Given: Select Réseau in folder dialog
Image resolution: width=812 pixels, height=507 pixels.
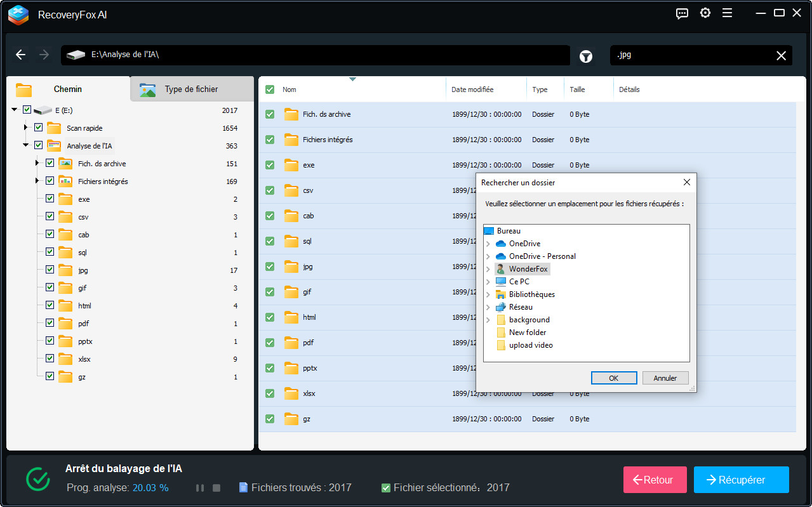Looking at the screenshot, I should click(x=521, y=307).
